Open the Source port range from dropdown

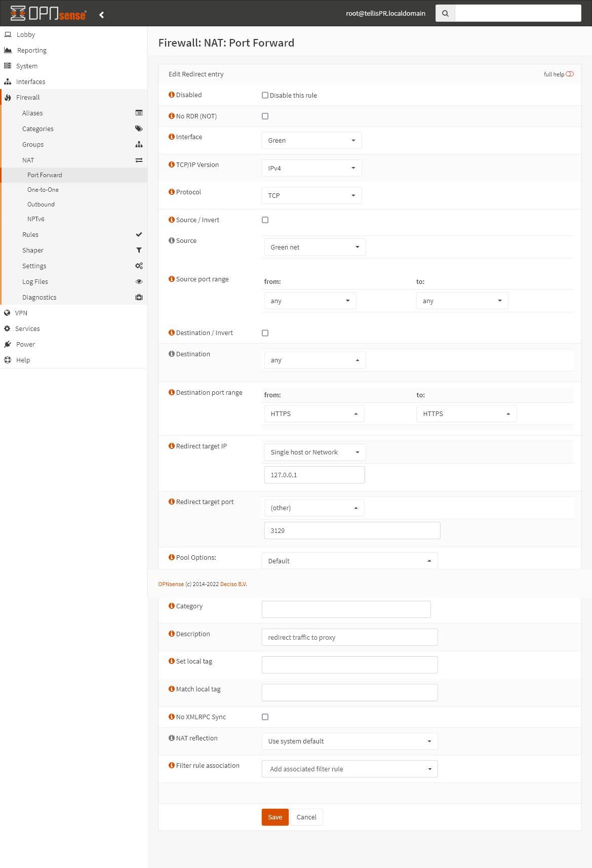310,301
